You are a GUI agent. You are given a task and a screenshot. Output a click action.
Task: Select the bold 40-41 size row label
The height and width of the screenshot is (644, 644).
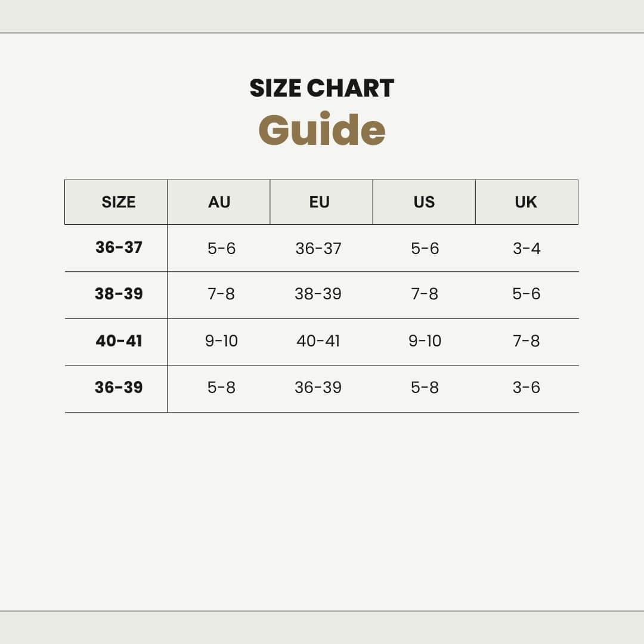coord(119,341)
